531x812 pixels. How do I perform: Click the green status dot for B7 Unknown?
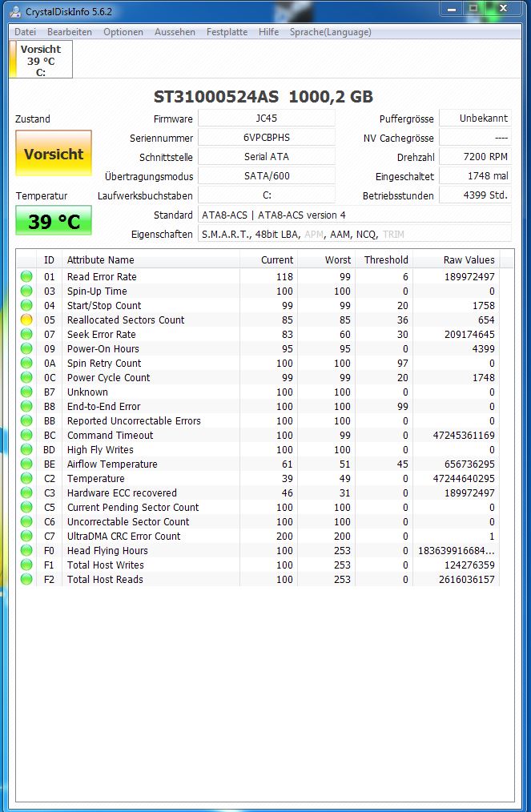[x=26, y=392]
